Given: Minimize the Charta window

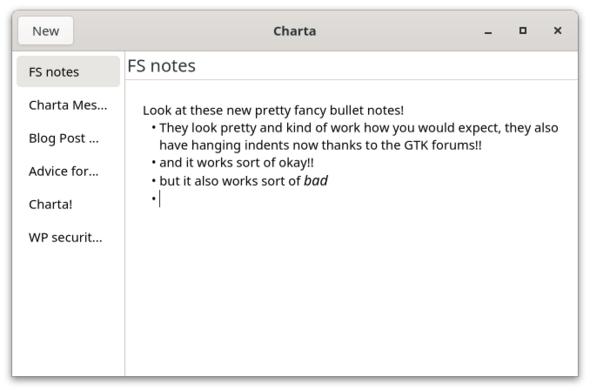Looking at the screenshot, I should pyautogui.click(x=488, y=31).
